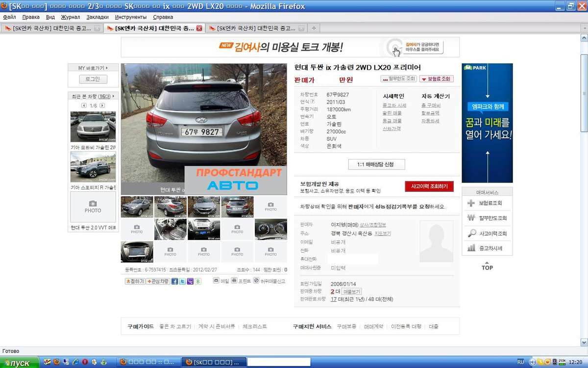The image size is (588, 368).
Task: Open the Справка menu
Action: [x=163, y=17]
